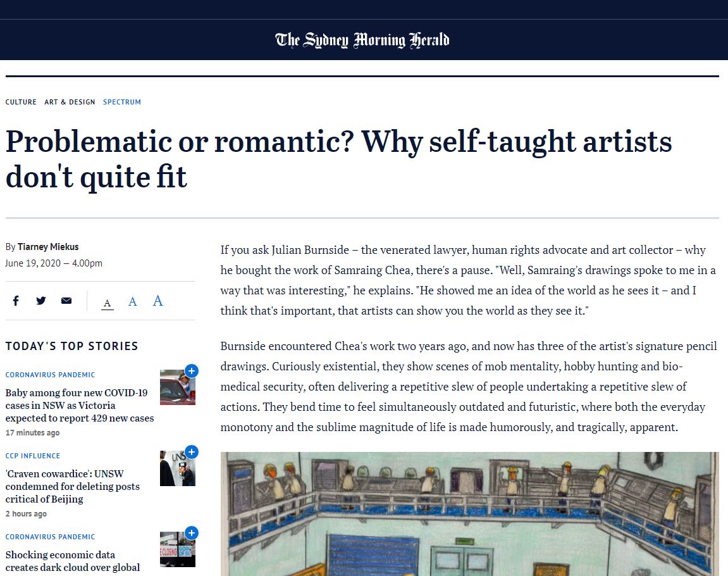Expand the UNSW story with its plus button
The image size is (728, 576).
pyautogui.click(x=192, y=452)
